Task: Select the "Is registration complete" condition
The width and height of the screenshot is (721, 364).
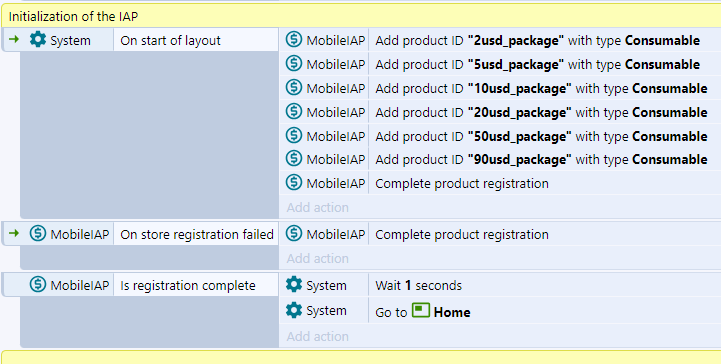Action: tap(195, 285)
